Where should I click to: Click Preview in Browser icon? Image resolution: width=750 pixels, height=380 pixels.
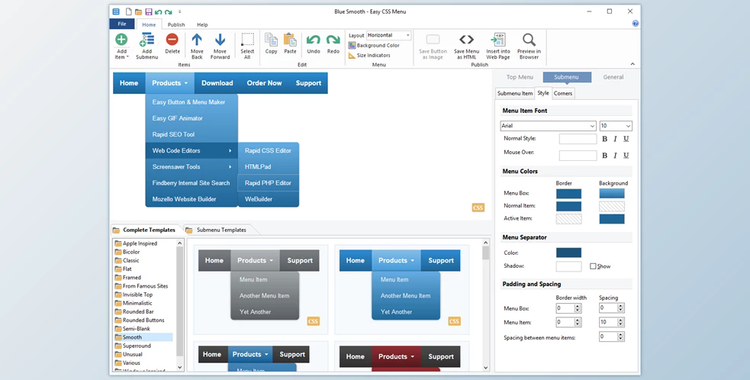[529, 40]
